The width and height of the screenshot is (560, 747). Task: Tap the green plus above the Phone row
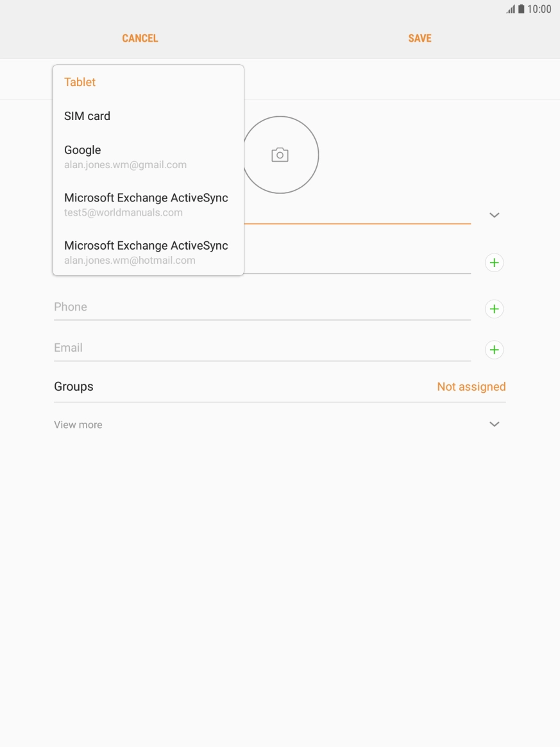click(x=494, y=262)
